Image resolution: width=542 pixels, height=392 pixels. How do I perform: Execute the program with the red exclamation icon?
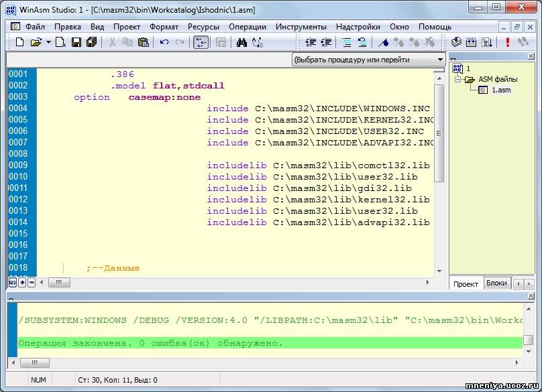[507, 42]
